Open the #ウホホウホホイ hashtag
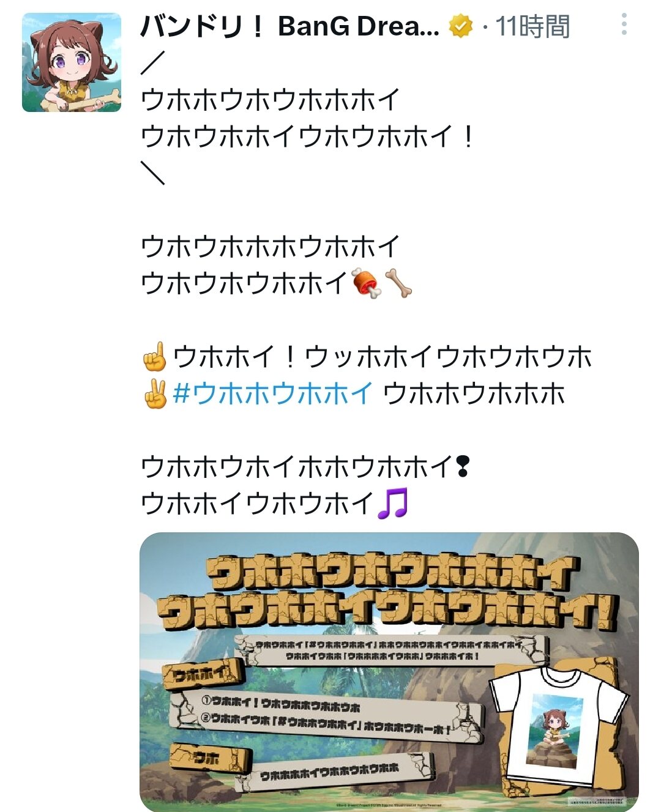The height and width of the screenshot is (812, 661). pos(273,393)
